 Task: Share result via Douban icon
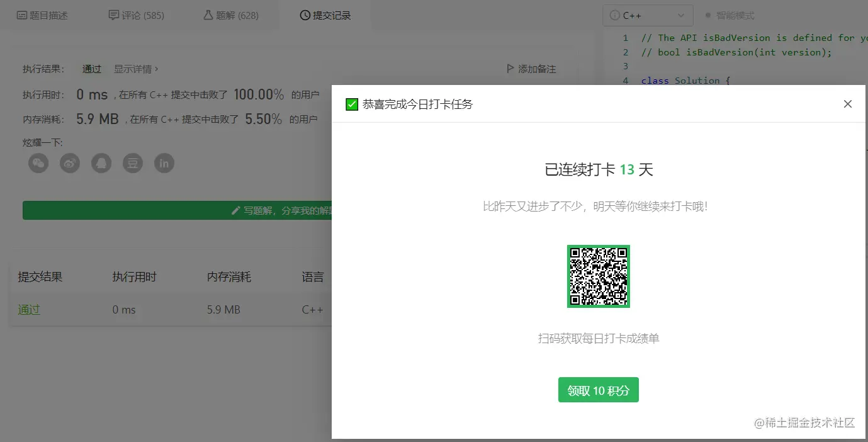point(133,164)
